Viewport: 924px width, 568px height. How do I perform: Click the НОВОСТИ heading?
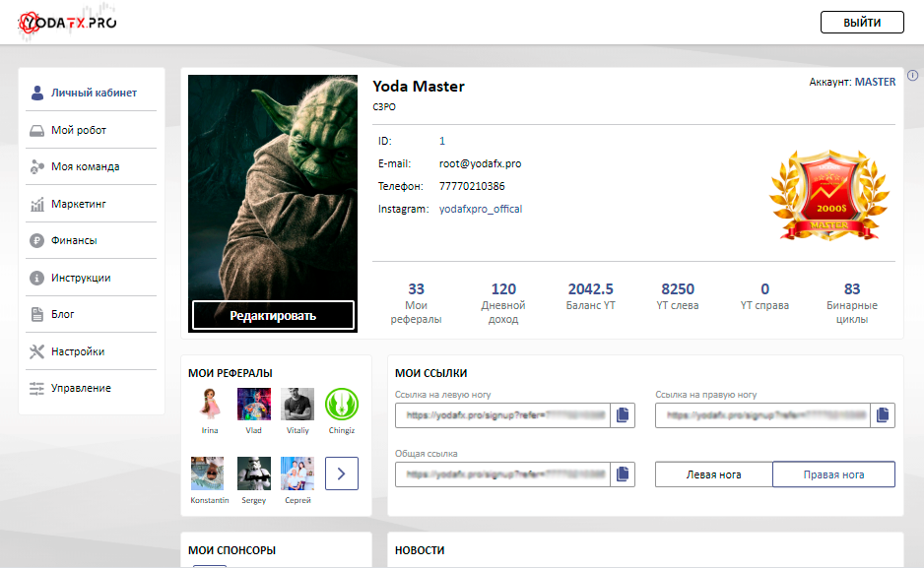[420, 550]
